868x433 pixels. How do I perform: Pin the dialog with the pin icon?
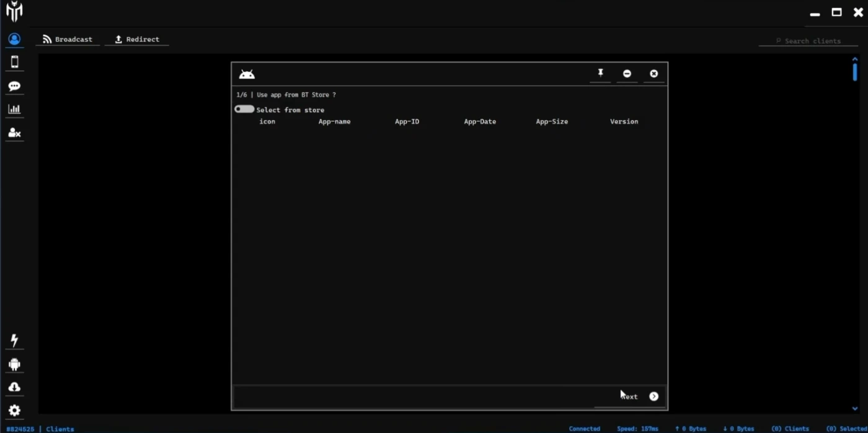[x=600, y=74]
